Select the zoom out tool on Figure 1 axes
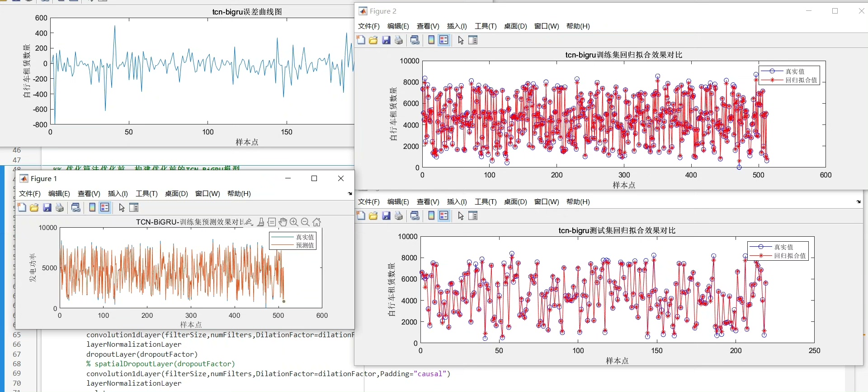The image size is (868, 392). (x=305, y=222)
